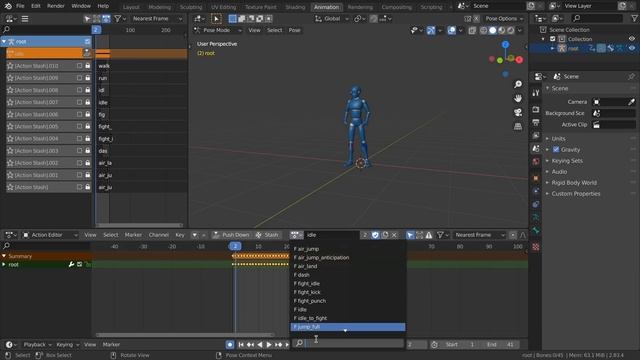Click the End frame field

(500, 345)
